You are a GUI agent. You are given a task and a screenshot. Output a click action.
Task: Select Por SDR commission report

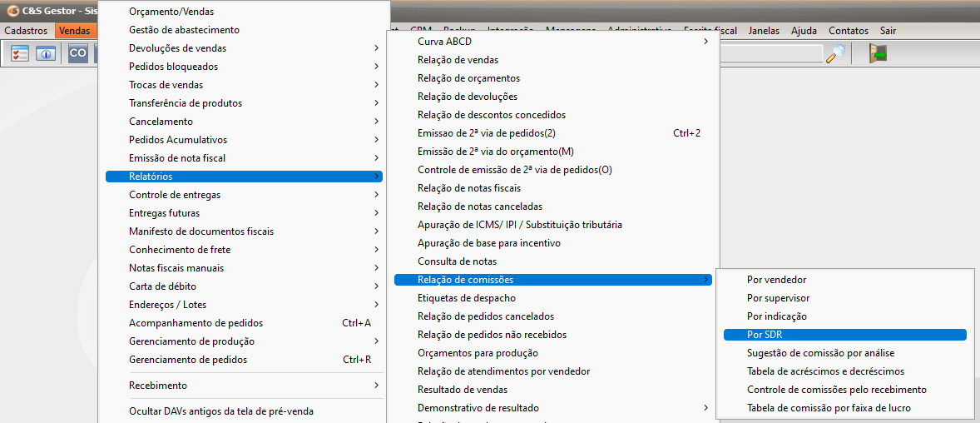764,335
